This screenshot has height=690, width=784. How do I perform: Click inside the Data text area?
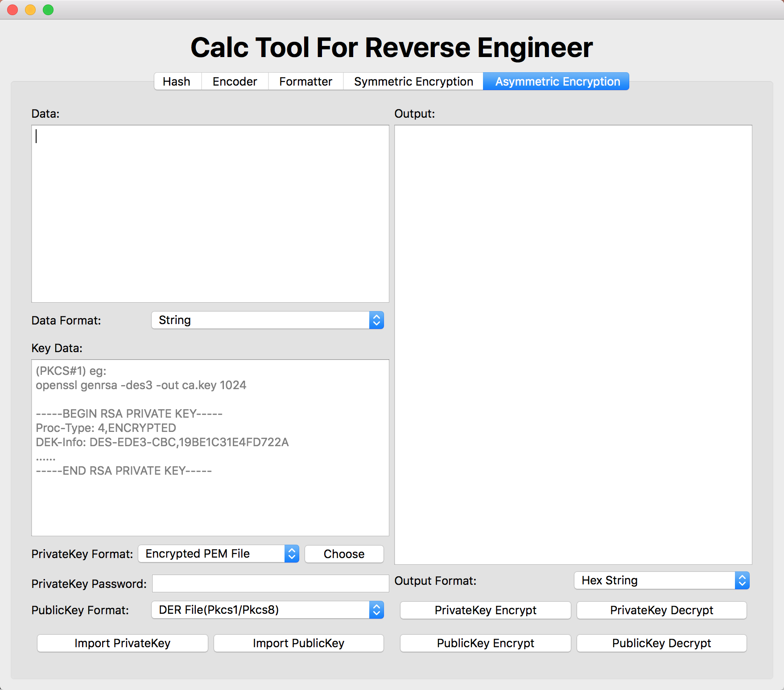[210, 214]
